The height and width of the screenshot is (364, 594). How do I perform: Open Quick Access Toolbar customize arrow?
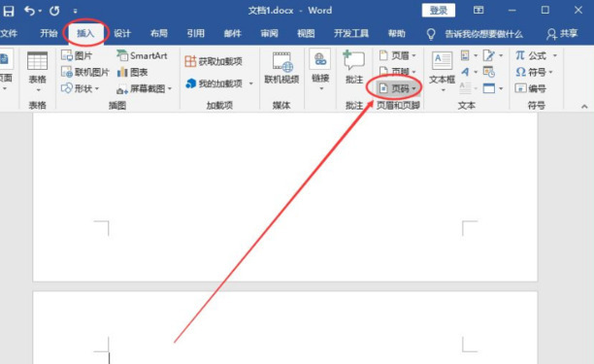75,11
